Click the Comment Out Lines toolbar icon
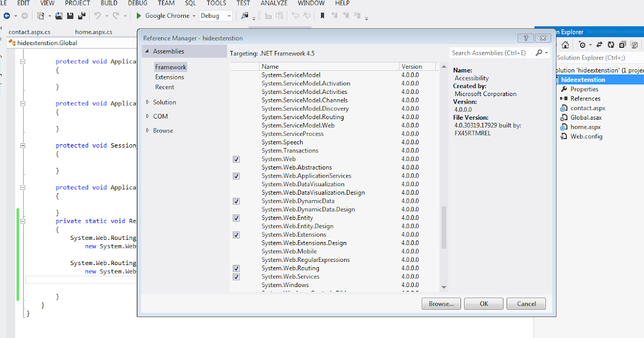 (x=295, y=16)
